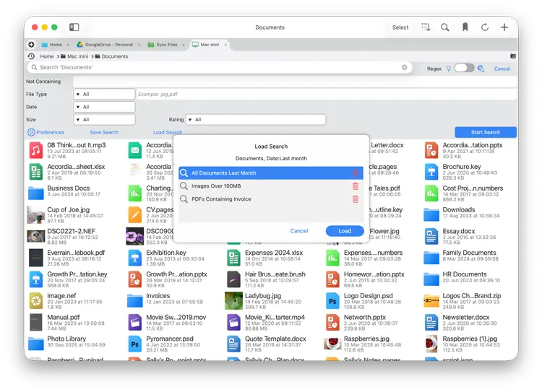542x392 pixels.
Task: Delete the 'Images Over 100MB' saved search
Action: tap(355, 186)
